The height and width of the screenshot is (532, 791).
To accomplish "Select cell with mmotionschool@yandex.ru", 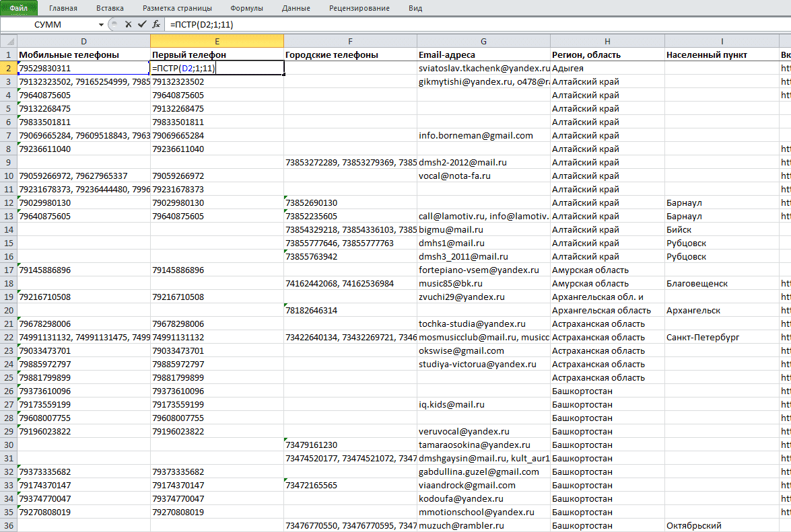I will 483,512.
